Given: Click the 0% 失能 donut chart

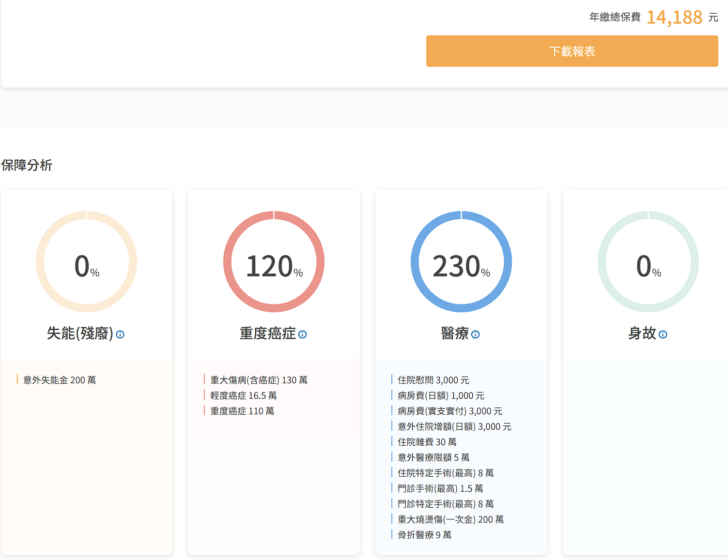Looking at the screenshot, I should pos(86,262).
